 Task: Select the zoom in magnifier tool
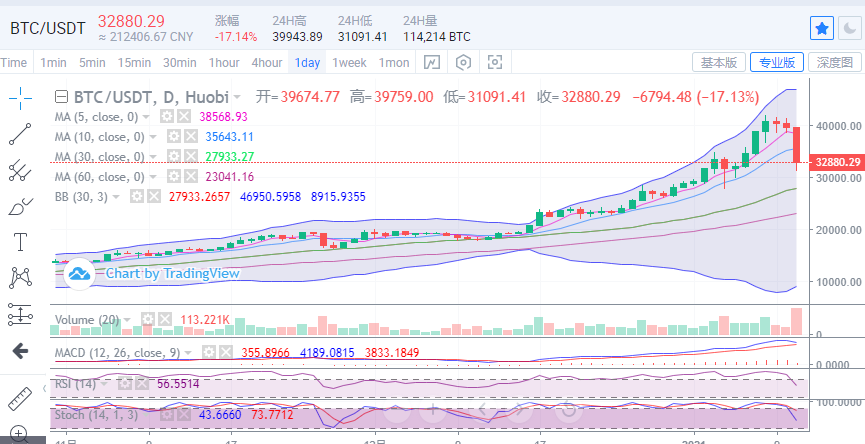tap(19, 435)
